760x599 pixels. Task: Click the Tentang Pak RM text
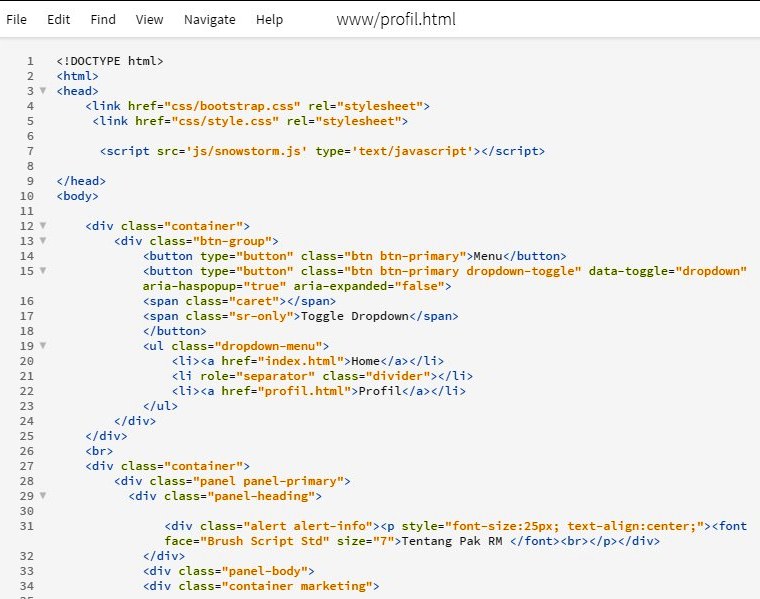452,541
